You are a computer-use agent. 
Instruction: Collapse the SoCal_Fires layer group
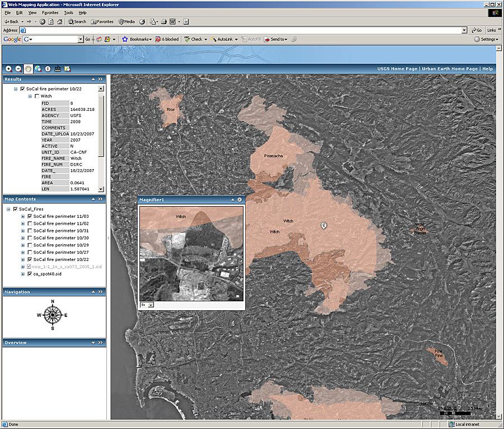tap(8, 209)
